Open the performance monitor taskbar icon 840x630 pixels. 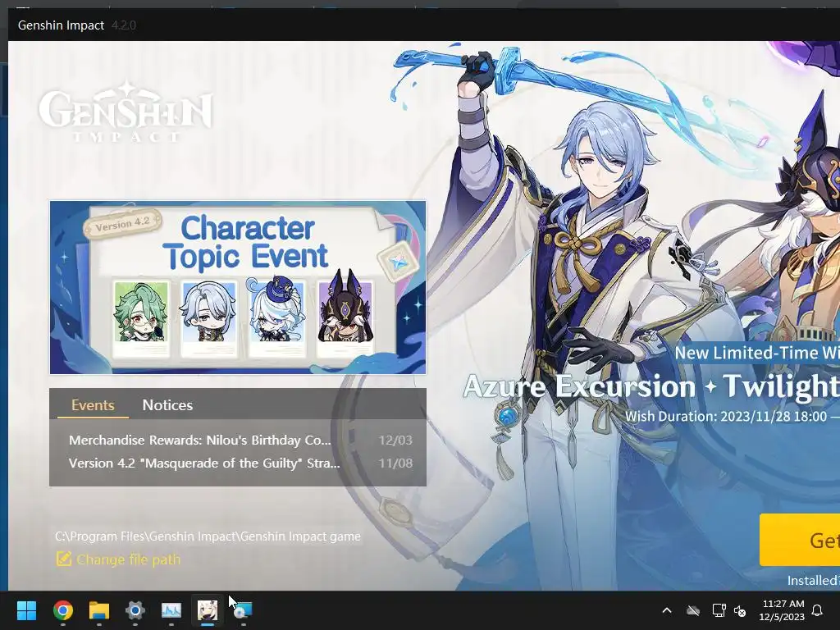[171, 610]
